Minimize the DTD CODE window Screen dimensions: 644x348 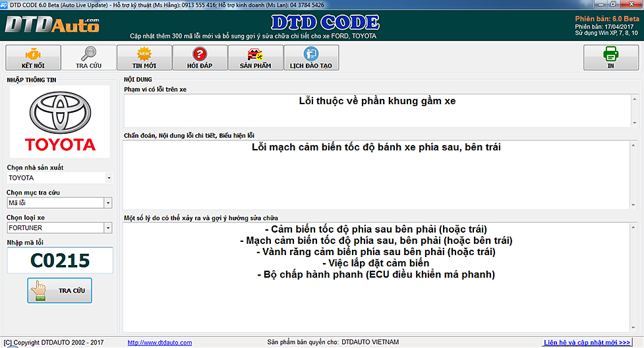click(x=601, y=5)
